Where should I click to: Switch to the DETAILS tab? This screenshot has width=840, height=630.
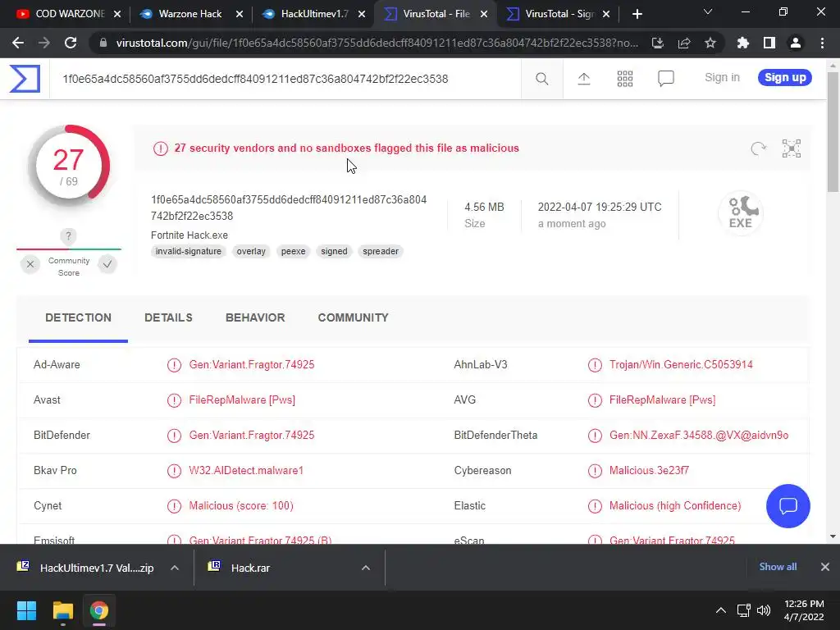tap(168, 317)
